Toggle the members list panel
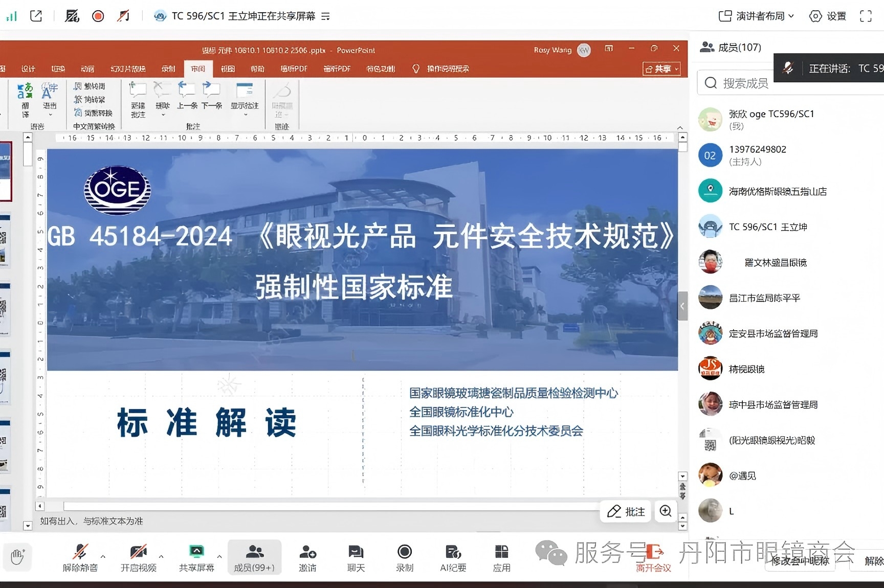The width and height of the screenshot is (884, 588). (254, 557)
